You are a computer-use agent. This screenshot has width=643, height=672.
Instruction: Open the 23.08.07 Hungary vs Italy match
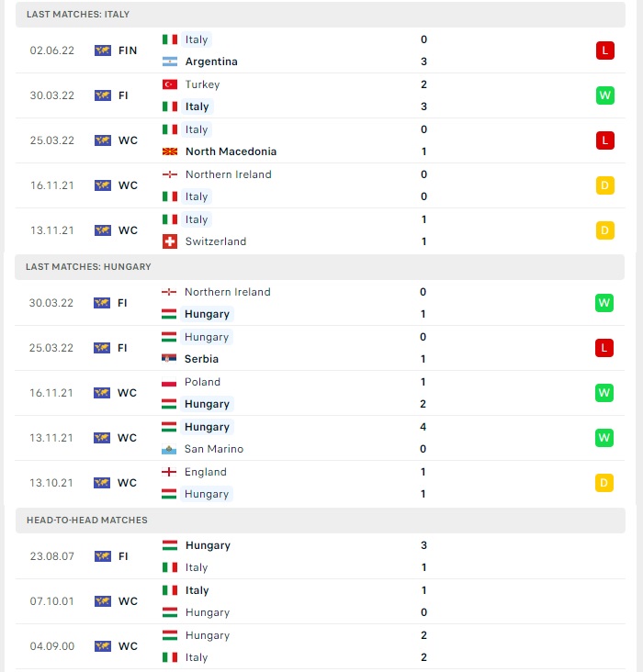[x=321, y=556]
